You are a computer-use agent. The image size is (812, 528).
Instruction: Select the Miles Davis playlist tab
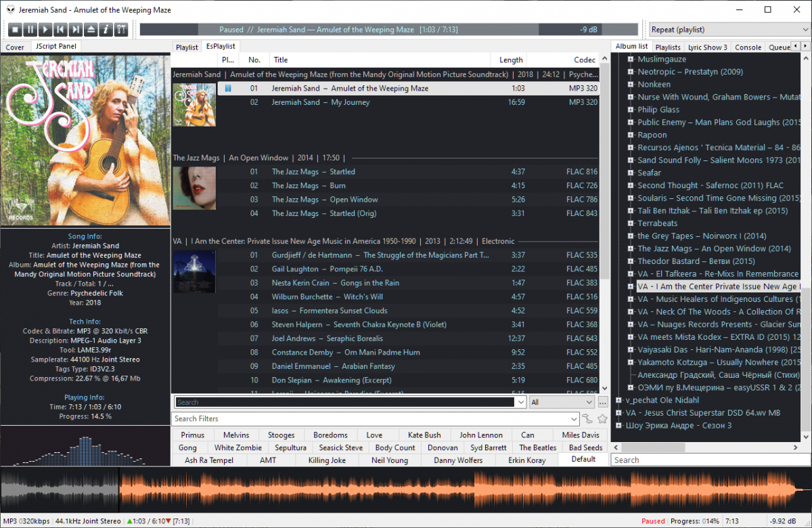coord(581,435)
